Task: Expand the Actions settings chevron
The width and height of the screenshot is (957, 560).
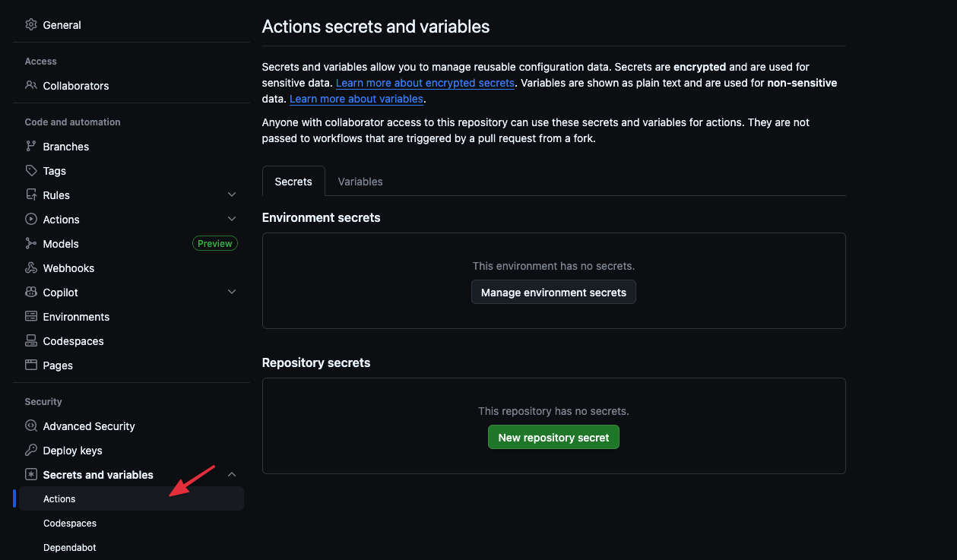Action: [232, 220]
